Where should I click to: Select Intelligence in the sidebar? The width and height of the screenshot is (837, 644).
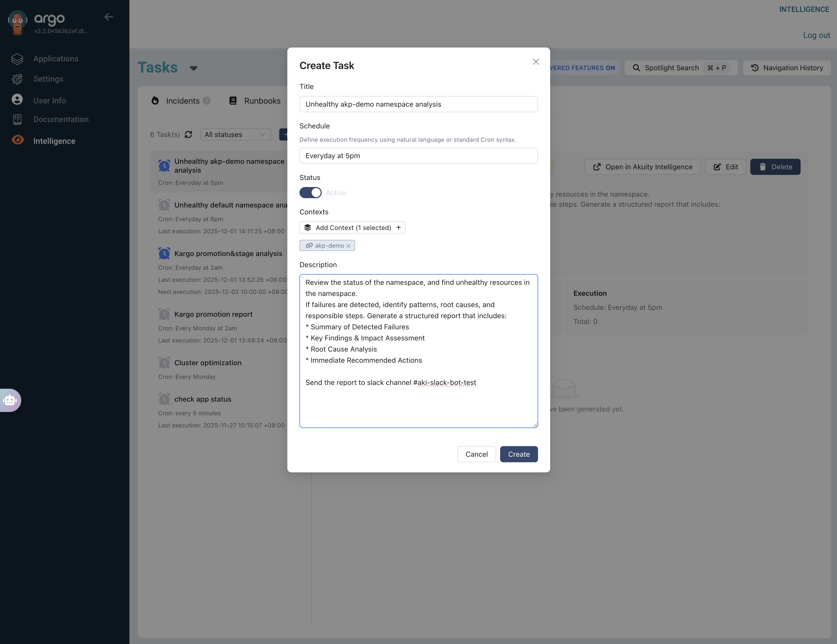click(54, 141)
